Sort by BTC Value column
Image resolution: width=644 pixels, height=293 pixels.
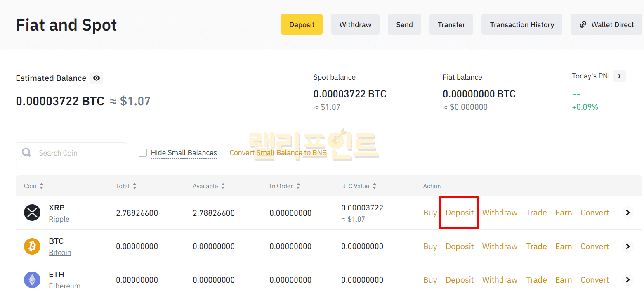359,186
